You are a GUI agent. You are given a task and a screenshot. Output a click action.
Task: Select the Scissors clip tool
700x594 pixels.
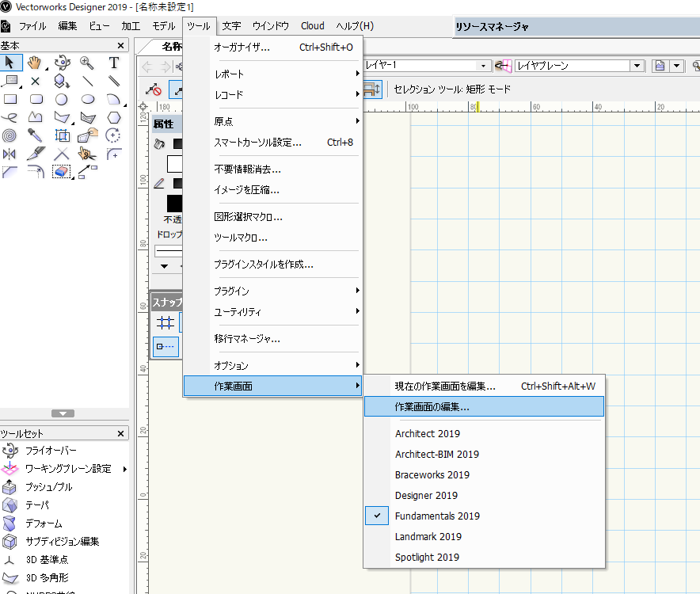pyautogui.click(x=87, y=154)
